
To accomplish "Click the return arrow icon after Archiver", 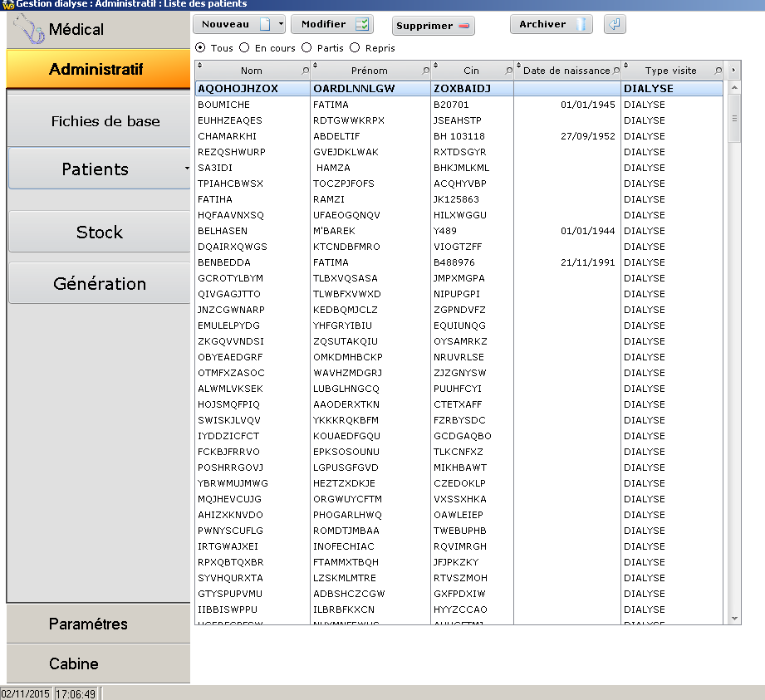I will point(615,25).
